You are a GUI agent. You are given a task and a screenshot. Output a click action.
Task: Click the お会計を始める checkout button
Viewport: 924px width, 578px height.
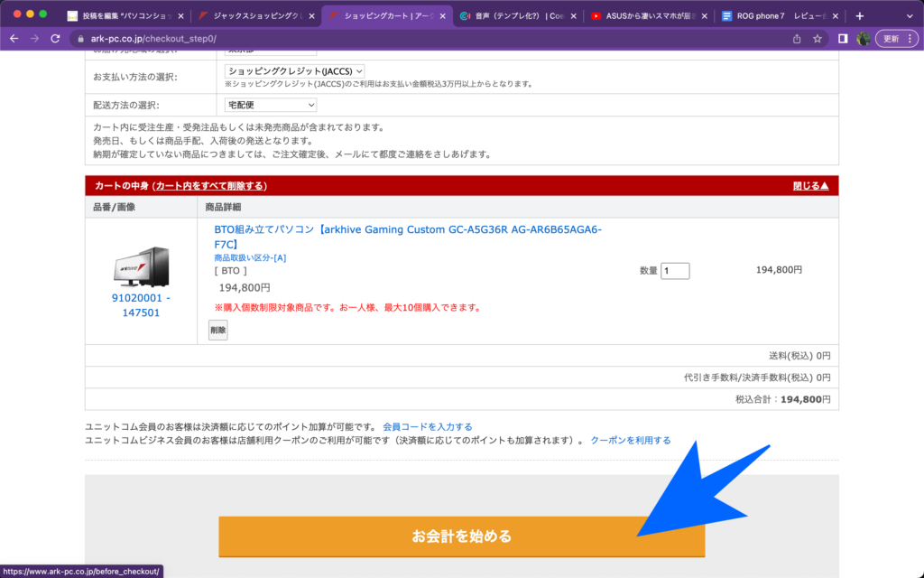tap(461, 536)
